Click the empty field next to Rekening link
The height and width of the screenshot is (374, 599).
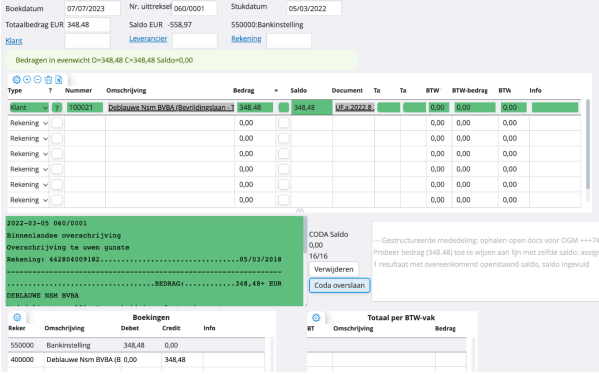pyautogui.click(x=289, y=40)
